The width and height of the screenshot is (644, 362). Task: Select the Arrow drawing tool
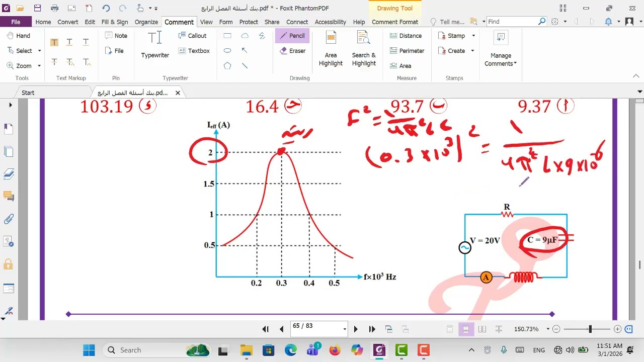tap(245, 51)
